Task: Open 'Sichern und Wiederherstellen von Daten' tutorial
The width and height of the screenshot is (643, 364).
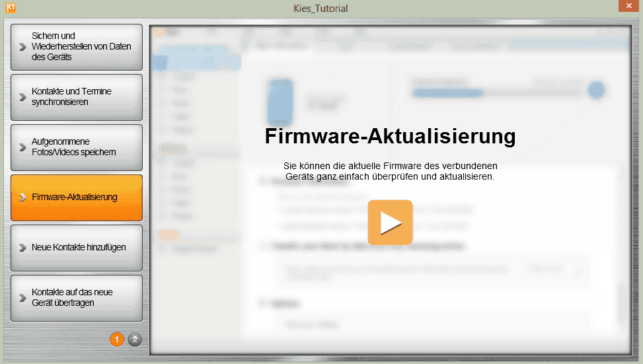Action: tap(77, 47)
